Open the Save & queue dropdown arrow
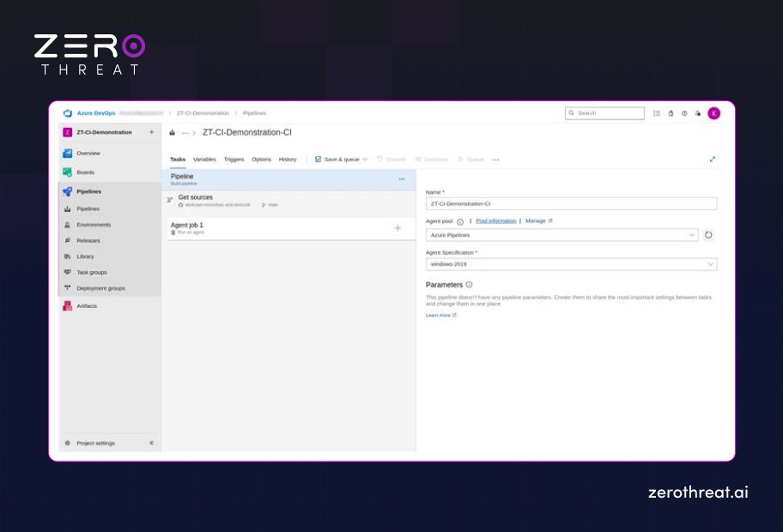 365,160
